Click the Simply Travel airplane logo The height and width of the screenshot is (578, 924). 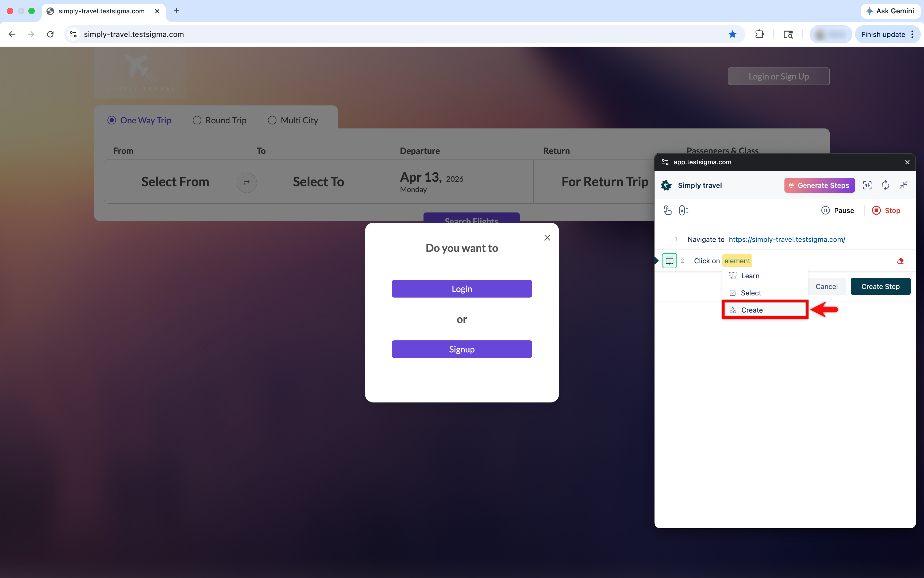(141, 73)
